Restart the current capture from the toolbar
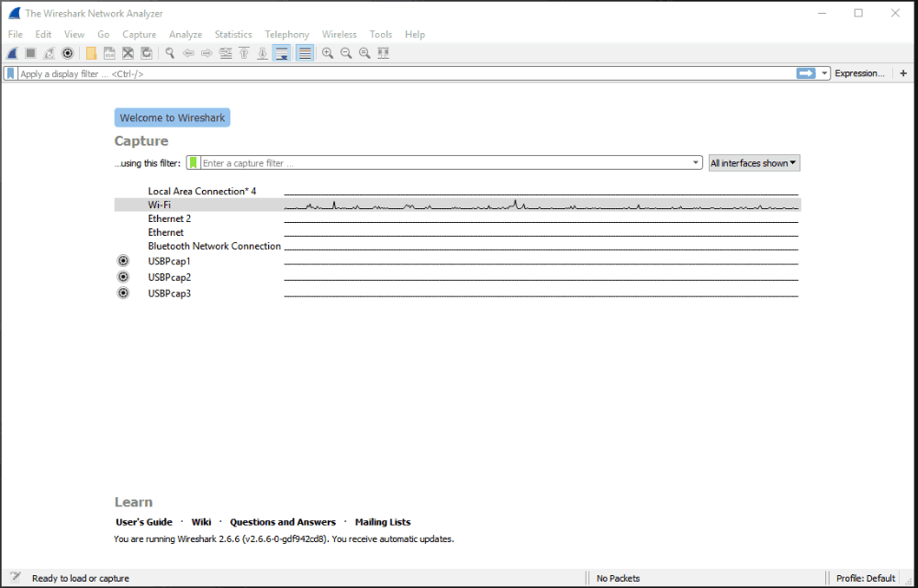 (x=50, y=53)
